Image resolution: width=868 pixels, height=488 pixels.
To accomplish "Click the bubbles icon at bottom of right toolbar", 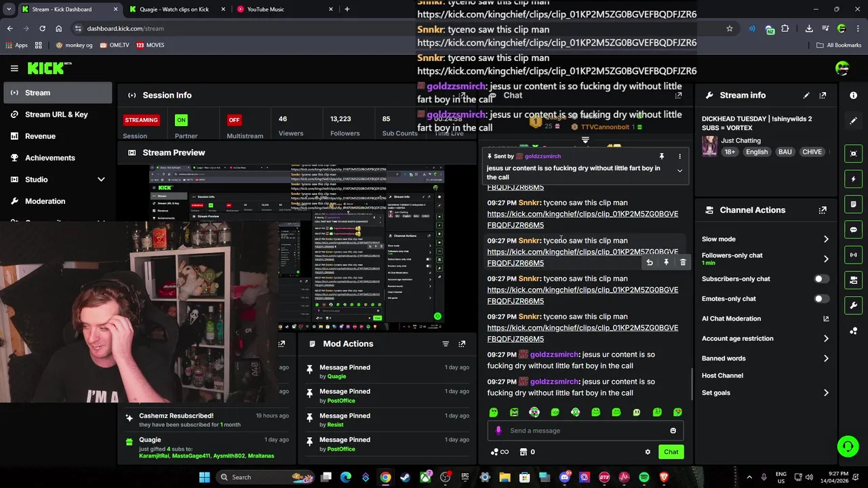I will pyautogui.click(x=853, y=331).
